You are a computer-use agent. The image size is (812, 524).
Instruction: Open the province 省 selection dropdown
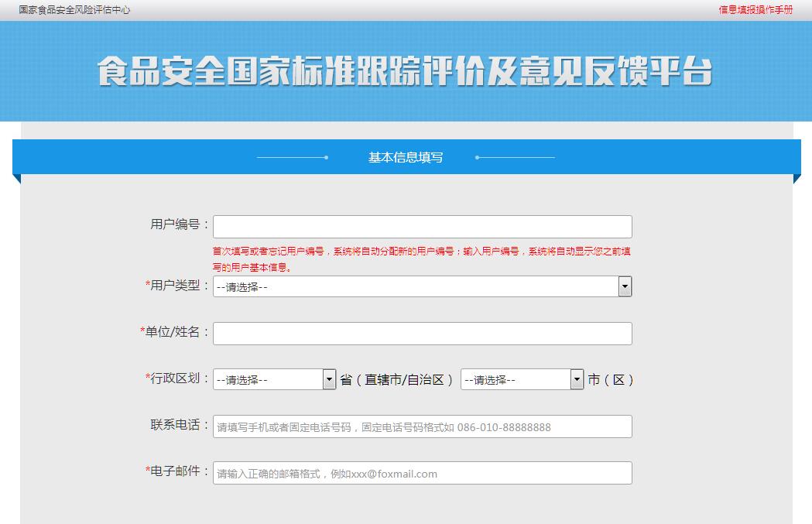274,380
